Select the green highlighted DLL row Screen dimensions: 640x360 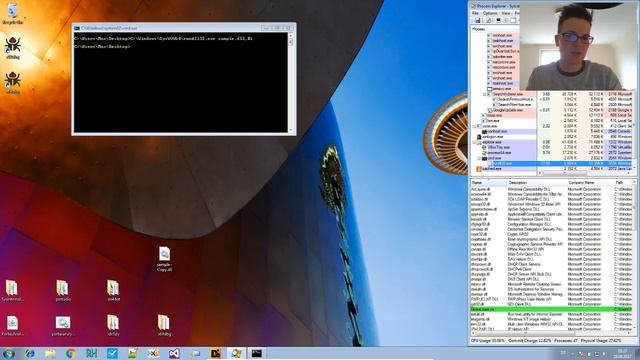pyautogui.click(x=551, y=309)
